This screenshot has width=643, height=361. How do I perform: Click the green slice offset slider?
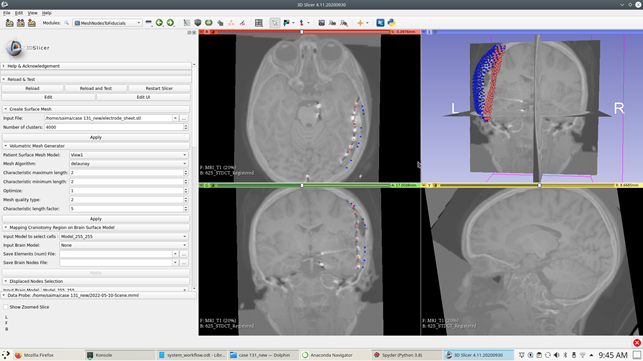click(303, 185)
